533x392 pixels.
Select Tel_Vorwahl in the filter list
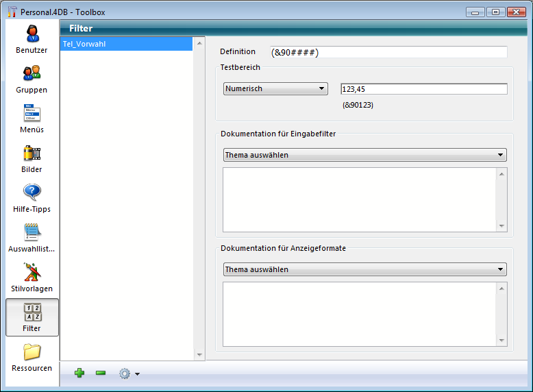pyautogui.click(x=127, y=44)
